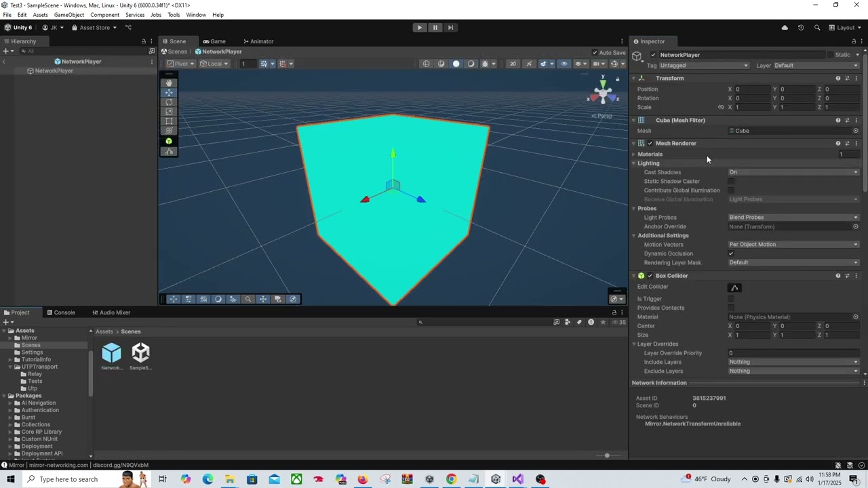Select the Rect tool
Screen dimensions: 868x488
pos(169,121)
